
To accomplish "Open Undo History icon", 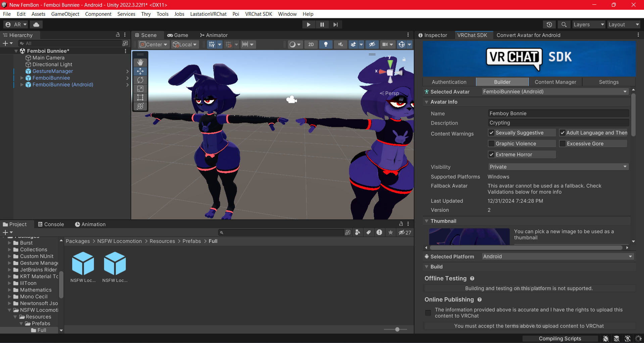I will tap(549, 25).
